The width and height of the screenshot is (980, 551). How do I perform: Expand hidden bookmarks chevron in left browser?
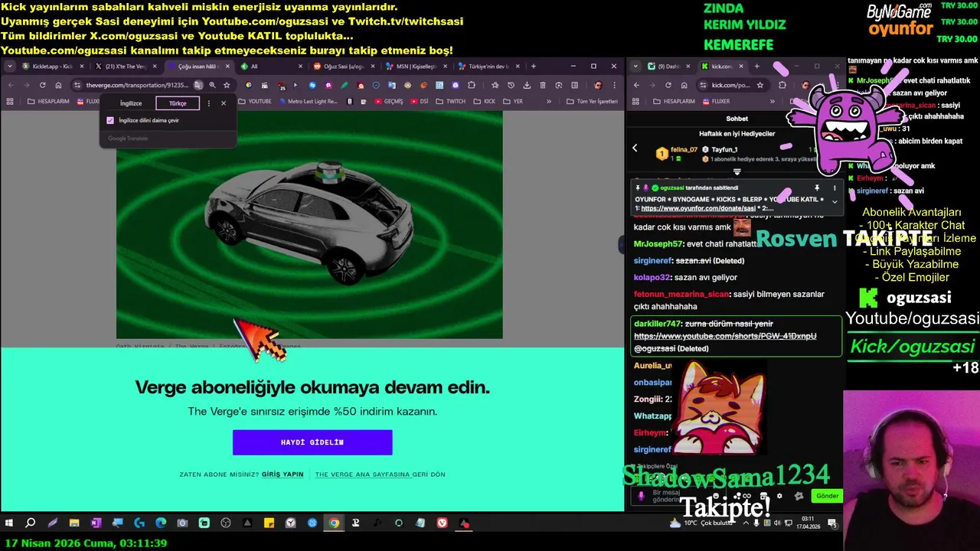(548, 101)
